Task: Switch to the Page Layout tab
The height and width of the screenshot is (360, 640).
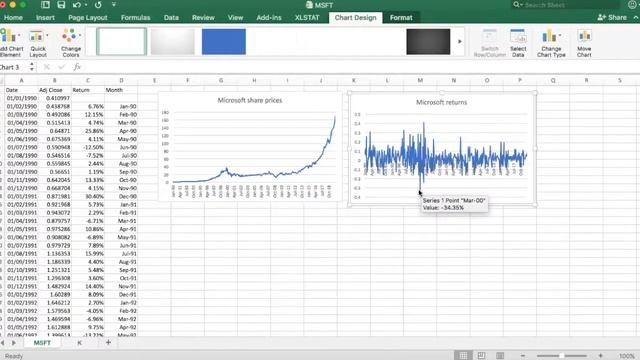Action: 88,18
